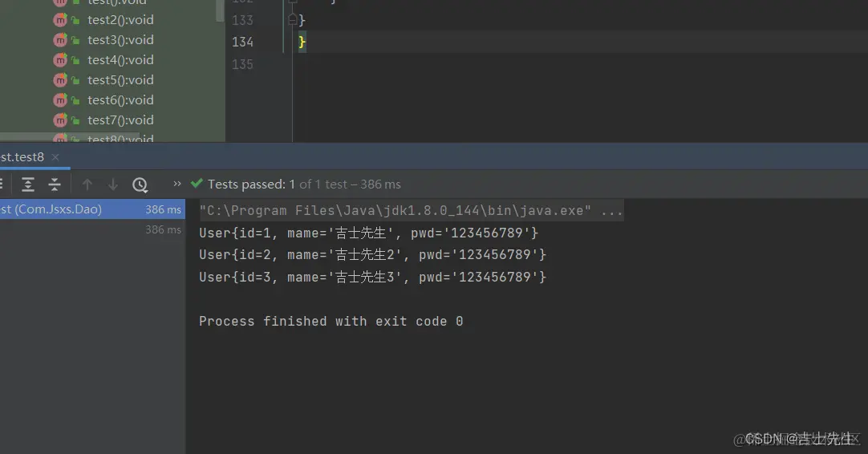Click method icon beside test5():void
The width and height of the screenshot is (868, 454).
click(x=60, y=80)
